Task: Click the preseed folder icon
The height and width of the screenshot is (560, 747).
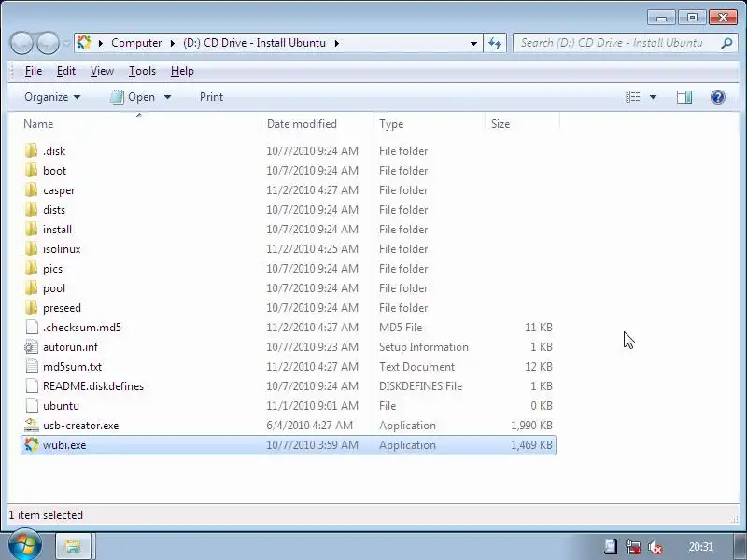Action: (x=31, y=308)
